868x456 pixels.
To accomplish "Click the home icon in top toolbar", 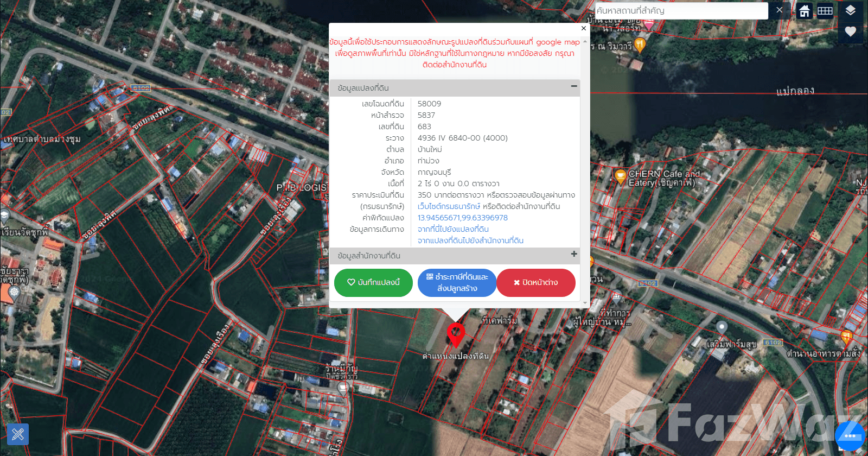I will pyautogui.click(x=805, y=11).
